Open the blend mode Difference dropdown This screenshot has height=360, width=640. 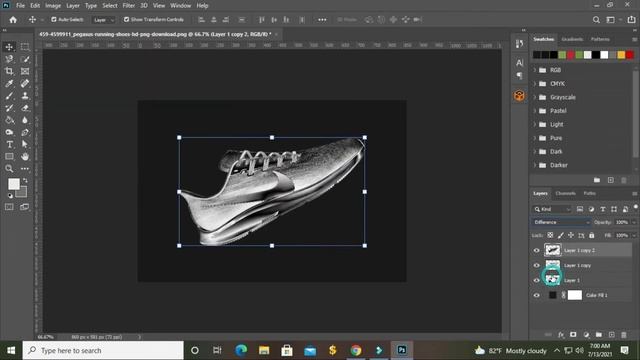[561, 222]
